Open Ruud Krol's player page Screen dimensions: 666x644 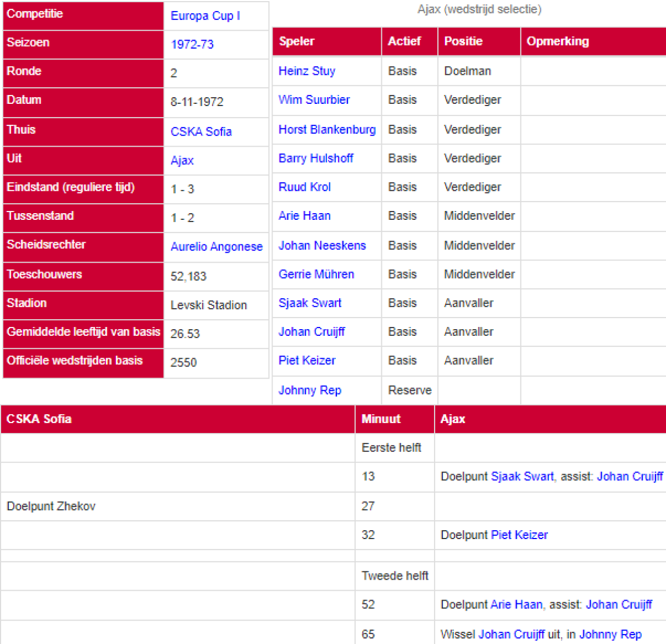[305, 187]
